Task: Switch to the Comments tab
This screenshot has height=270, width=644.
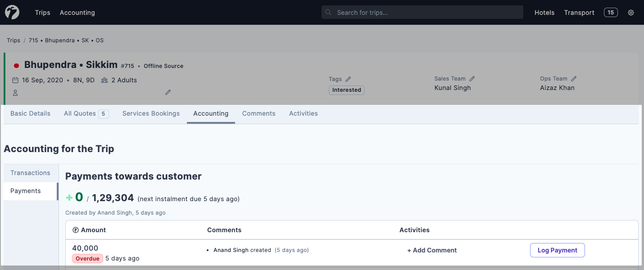Action: click(259, 113)
